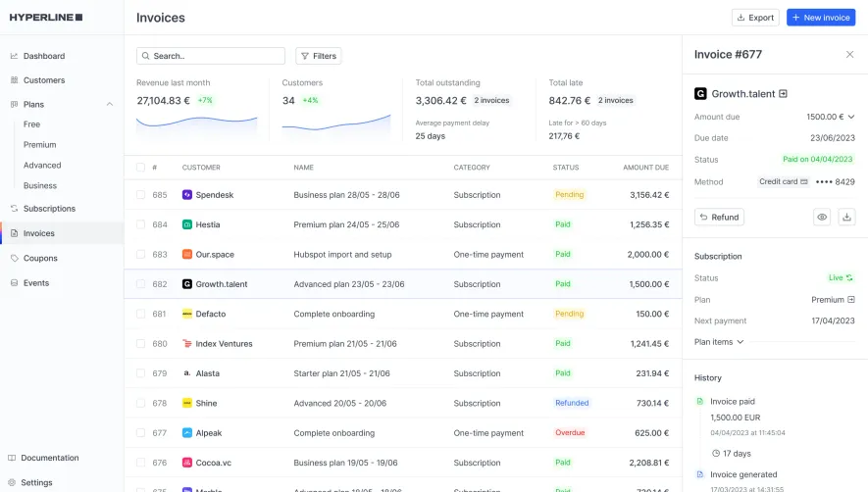This screenshot has width=868, height=492.
Task: Click the Cocoa.vc customer logo
Action: (x=187, y=463)
